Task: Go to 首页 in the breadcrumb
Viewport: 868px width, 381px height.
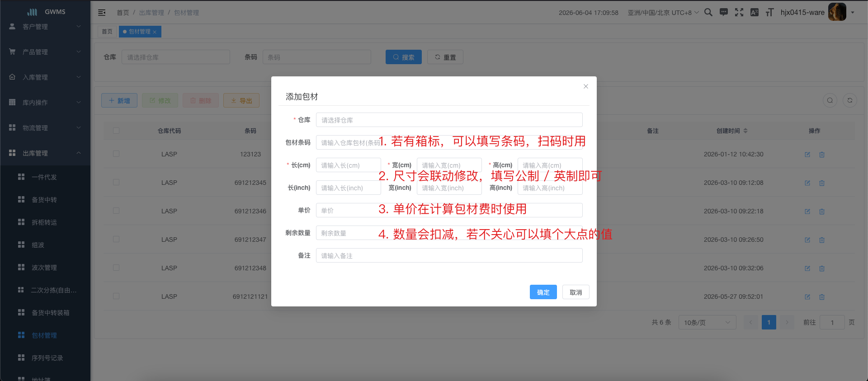Action: click(123, 13)
